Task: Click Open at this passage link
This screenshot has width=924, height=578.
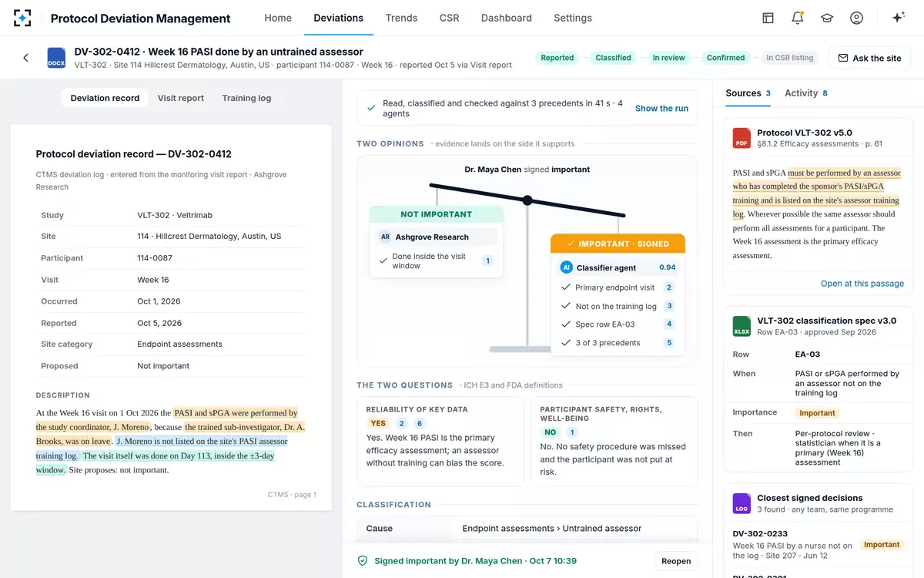Action: pyautogui.click(x=862, y=284)
